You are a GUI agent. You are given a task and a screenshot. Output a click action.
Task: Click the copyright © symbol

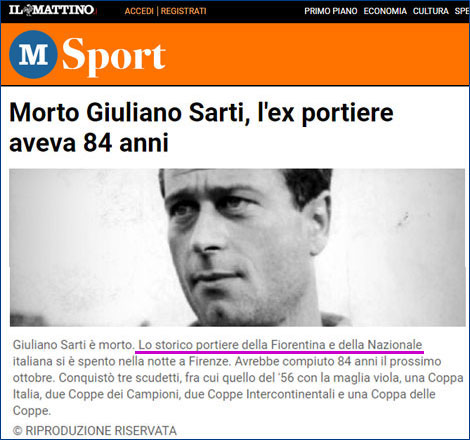tap(17, 431)
